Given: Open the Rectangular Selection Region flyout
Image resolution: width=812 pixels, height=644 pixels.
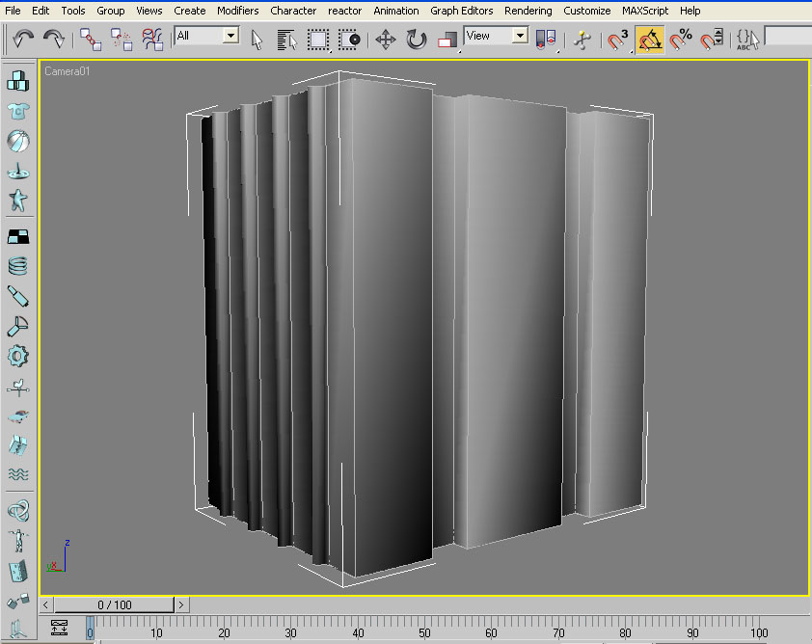Looking at the screenshot, I should (319, 40).
